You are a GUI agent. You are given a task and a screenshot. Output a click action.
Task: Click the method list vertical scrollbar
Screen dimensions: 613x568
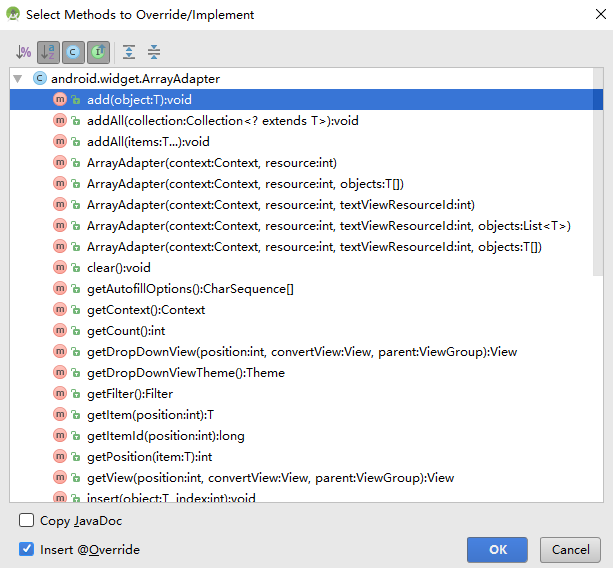click(598, 172)
